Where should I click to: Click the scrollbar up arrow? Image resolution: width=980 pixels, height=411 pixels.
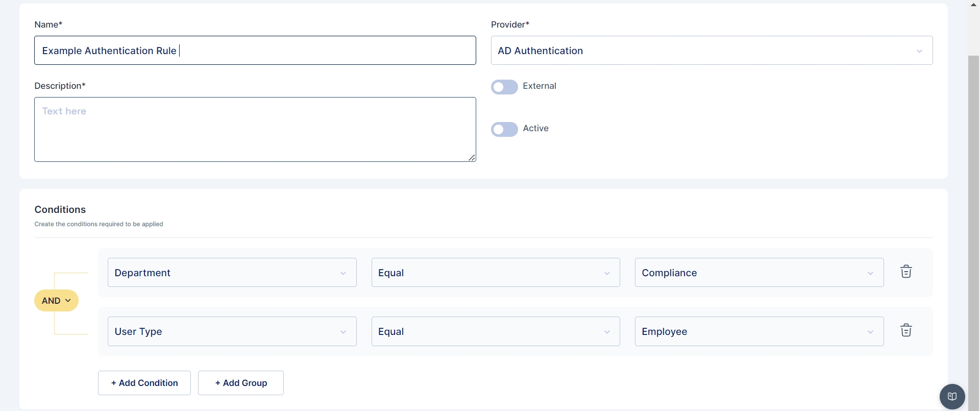pyautogui.click(x=973, y=5)
